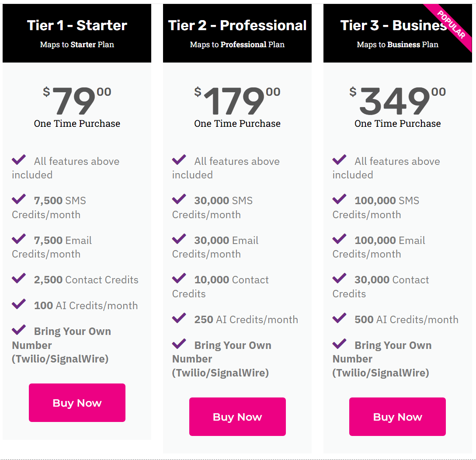Click checkmark beside 10,000 Contact Credits

pyautogui.click(x=179, y=279)
